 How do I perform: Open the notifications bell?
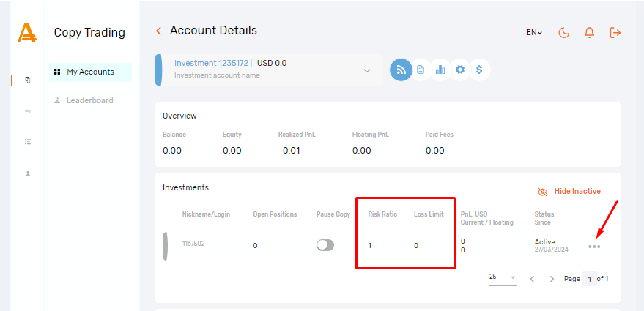tap(589, 32)
